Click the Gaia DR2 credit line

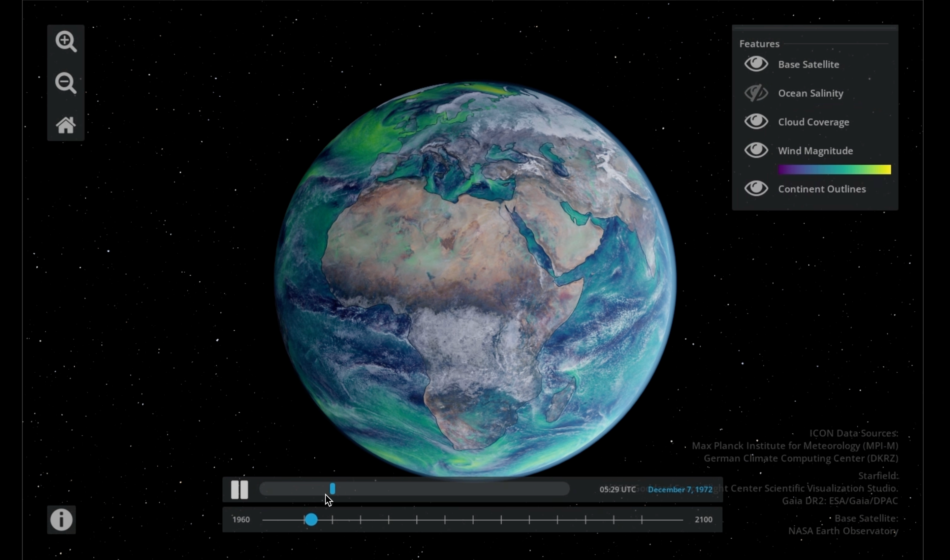coord(840,501)
